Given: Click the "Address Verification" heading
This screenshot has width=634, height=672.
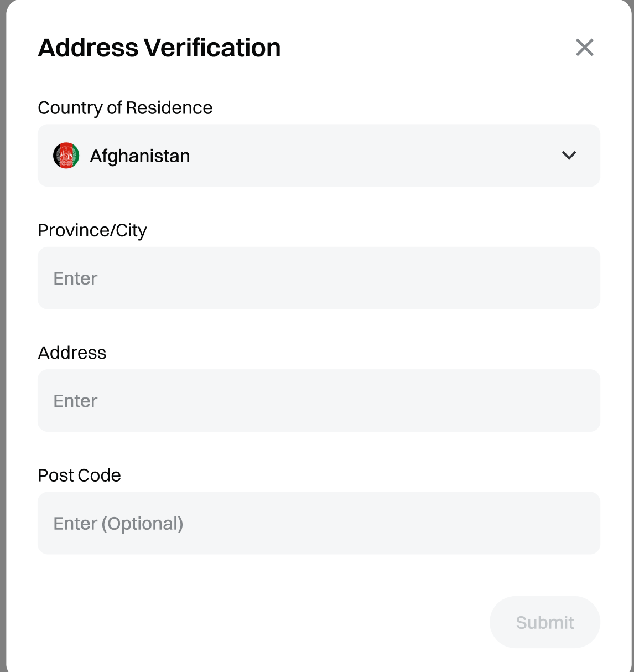Looking at the screenshot, I should pos(159,48).
